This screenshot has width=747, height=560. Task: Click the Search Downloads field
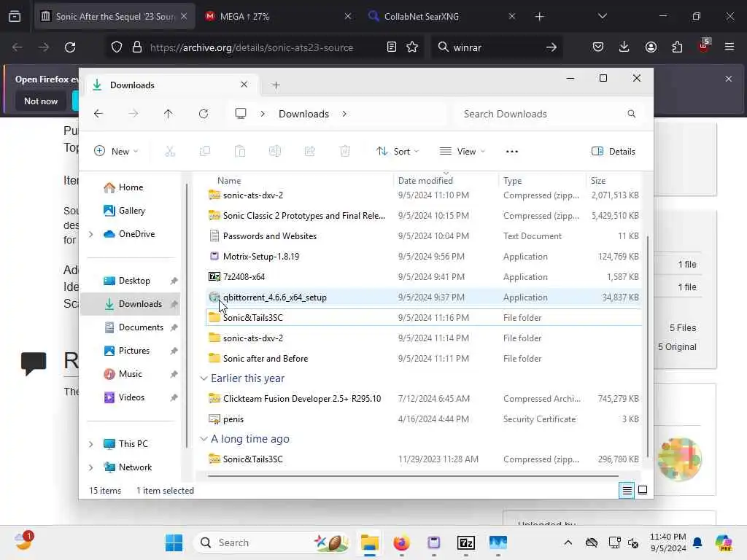(x=548, y=114)
